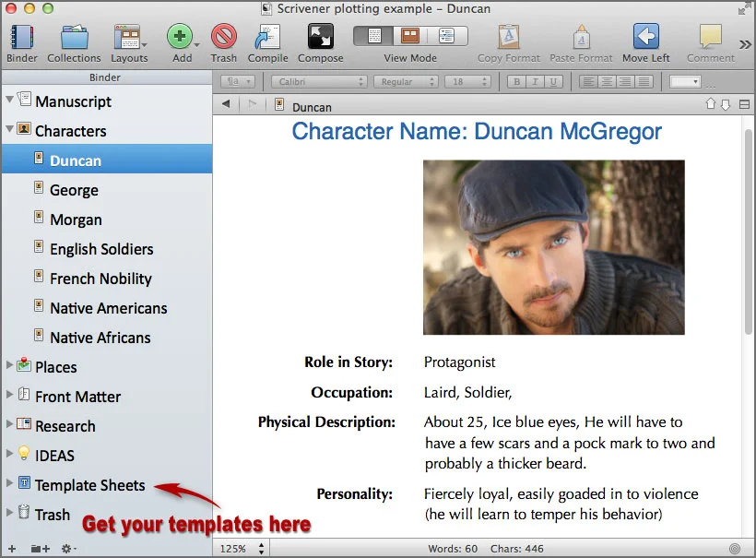Screen dimensions: 756x558
Task: Enter Compose full-screen mode
Action: coord(321,37)
